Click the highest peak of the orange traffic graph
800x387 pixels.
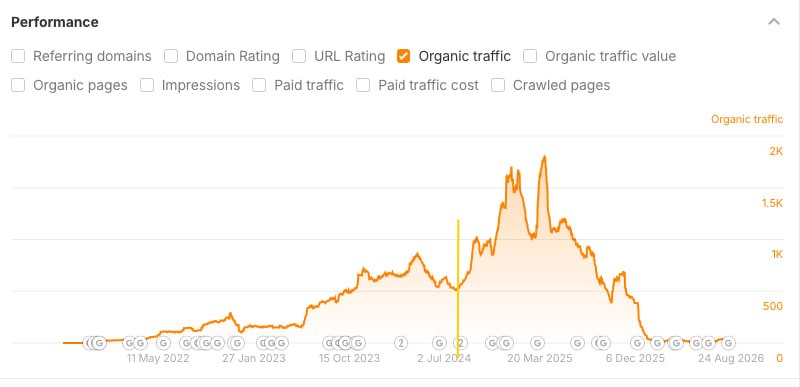(x=544, y=157)
